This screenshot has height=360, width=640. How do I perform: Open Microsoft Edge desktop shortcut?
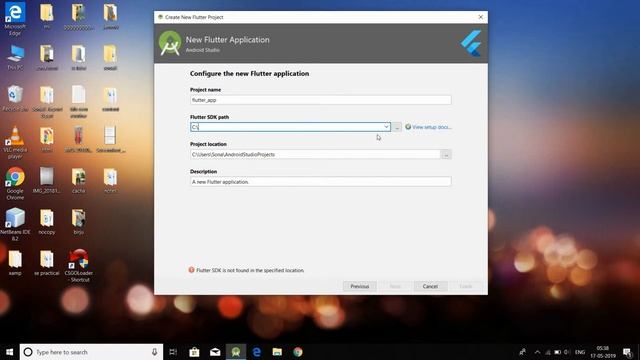15,18
